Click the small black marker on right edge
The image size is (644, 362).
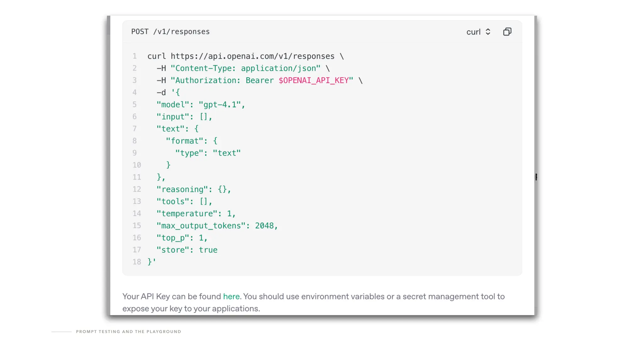[x=536, y=177]
